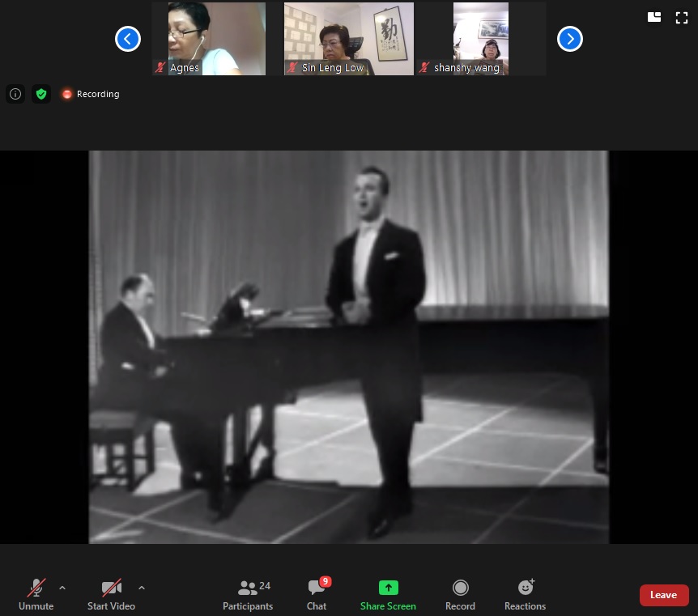Click Record button
Screen dimensions: 698x616
tap(460, 595)
